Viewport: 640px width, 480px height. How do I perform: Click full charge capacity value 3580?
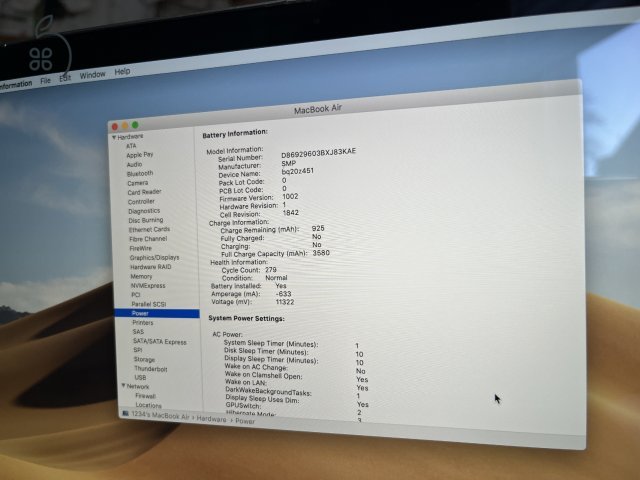coord(321,253)
